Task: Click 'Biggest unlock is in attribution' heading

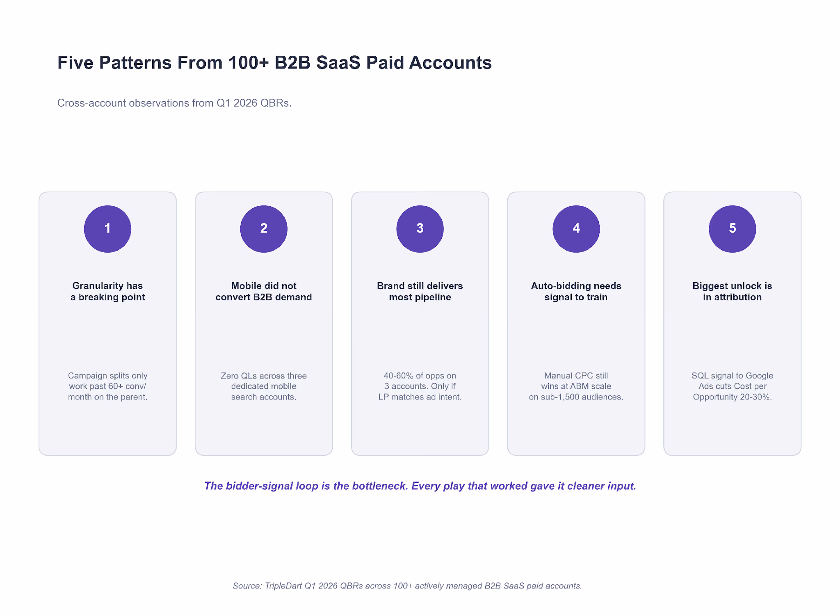Action: coord(733,291)
